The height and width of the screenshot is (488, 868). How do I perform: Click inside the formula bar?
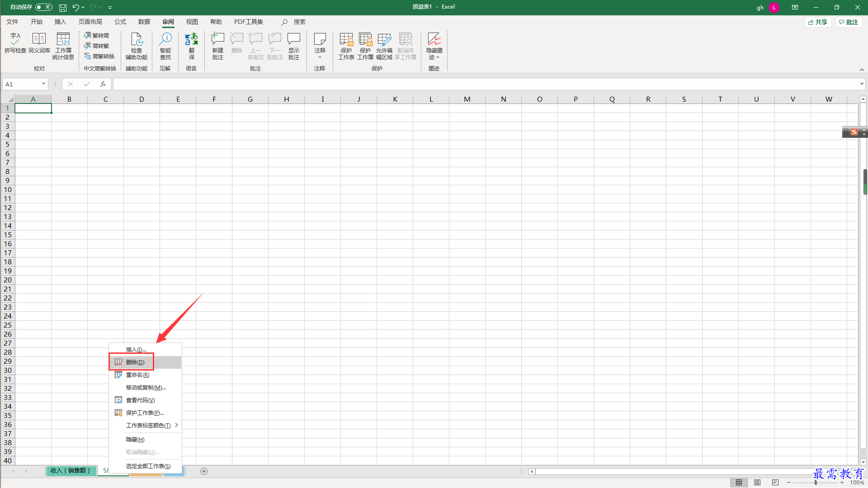pyautogui.click(x=485, y=84)
